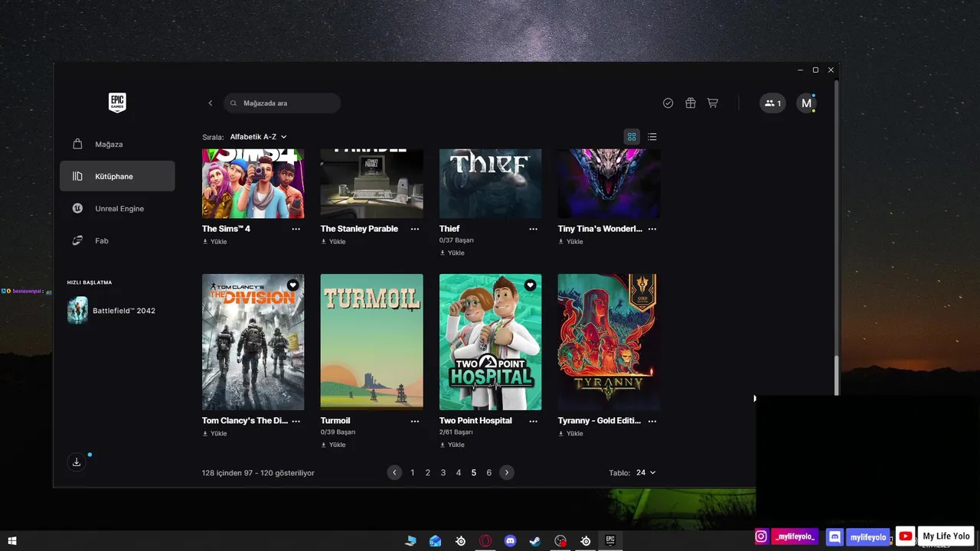
Task: Open the Tyranny cover thumbnail
Action: (609, 342)
